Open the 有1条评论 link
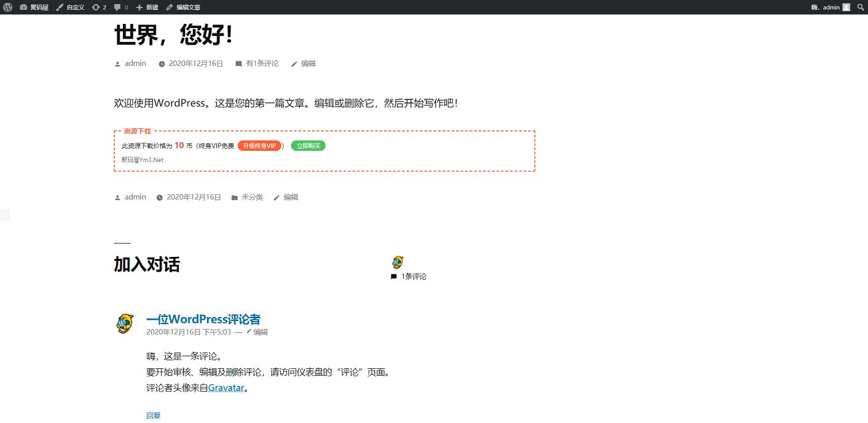Image resolution: width=868 pixels, height=423 pixels. (x=262, y=64)
